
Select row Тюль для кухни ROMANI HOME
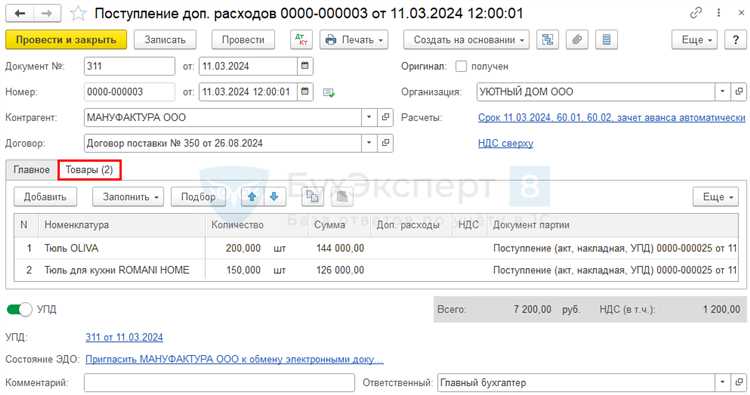coord(375,270)
